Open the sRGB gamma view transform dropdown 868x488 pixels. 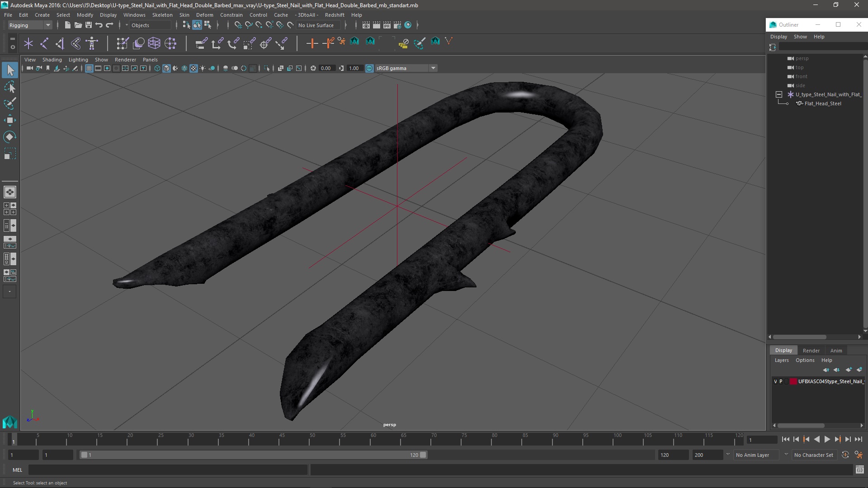click(x=406, y=68)
